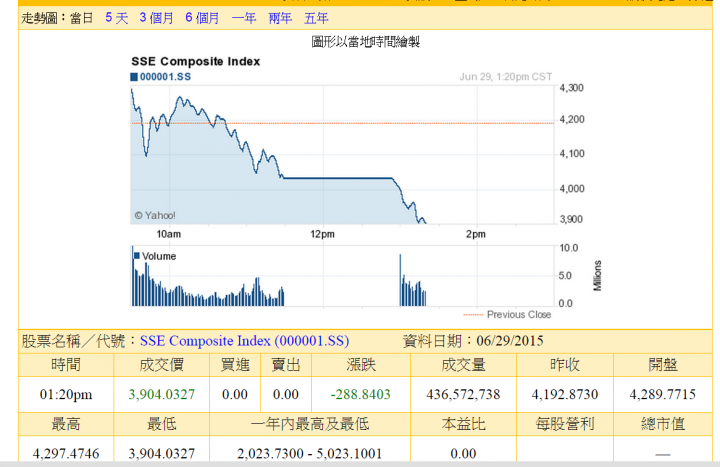The image size is (720, 467).
Task: Click the 買進 column header
Action: pos(235,365)
